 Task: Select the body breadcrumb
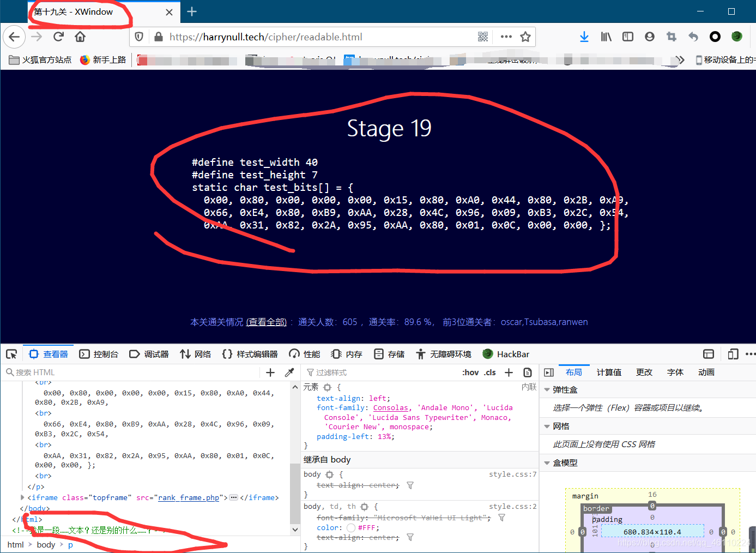coord(46,545)
